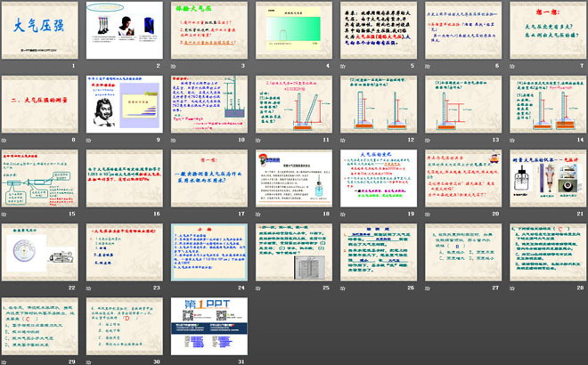Select slide 9 with the scientist portrait
Viewport: 588px width, 365px height.
pos(125,107)
